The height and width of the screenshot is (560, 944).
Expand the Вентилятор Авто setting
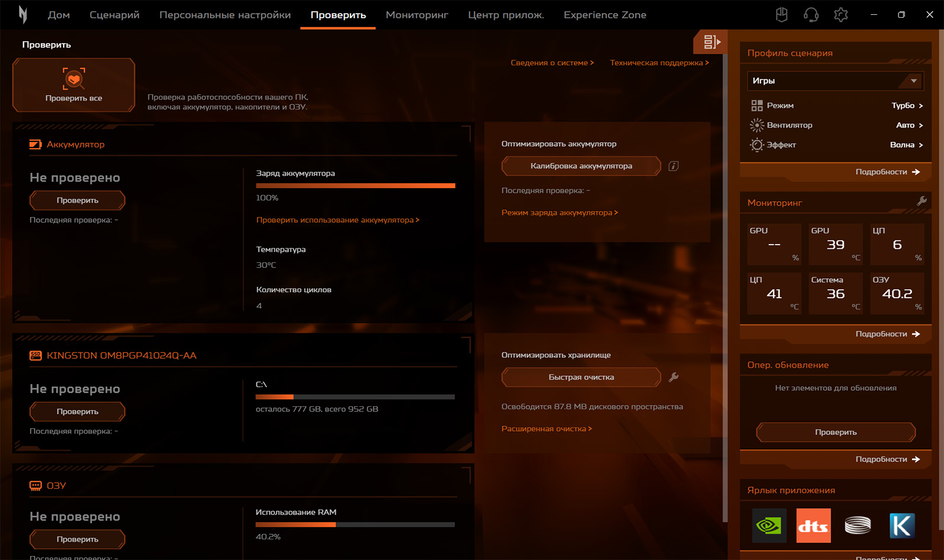909,125
